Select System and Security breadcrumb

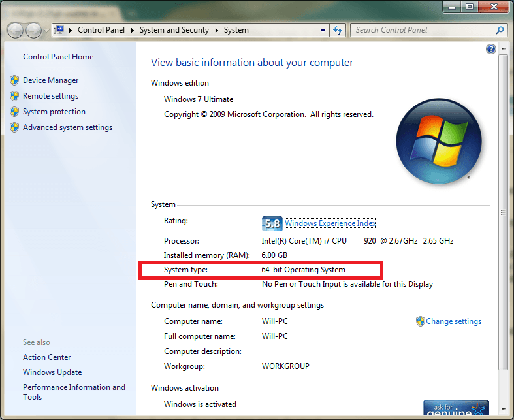click(174, 30)
